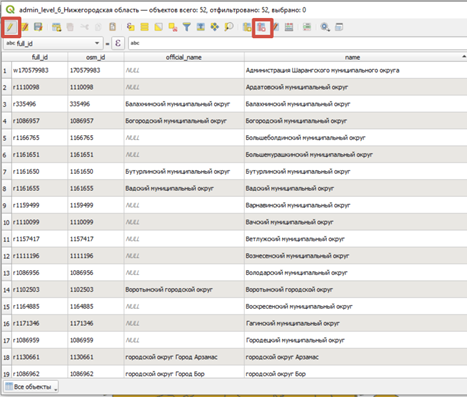This screenshot has height=397, width=467.
Task: Select row 10 via its row number
Action: pyautogui.click(x=6, y=222)
